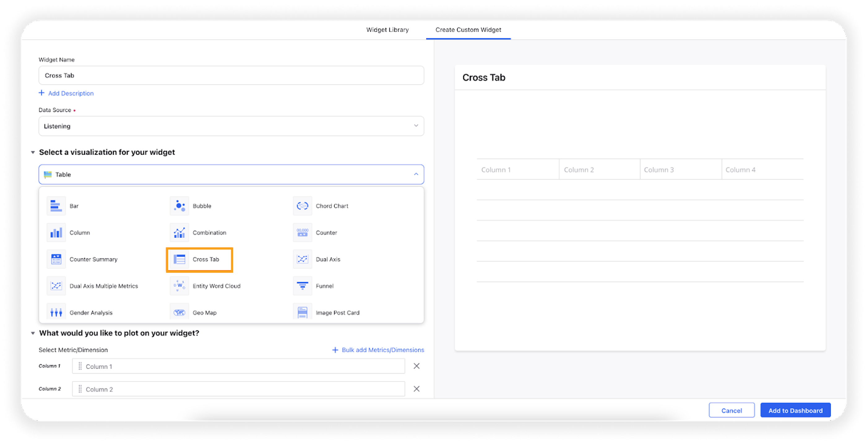Collapse What would you like to plot section
Viewport: 868px width, 445px height.
coord(33,333)
